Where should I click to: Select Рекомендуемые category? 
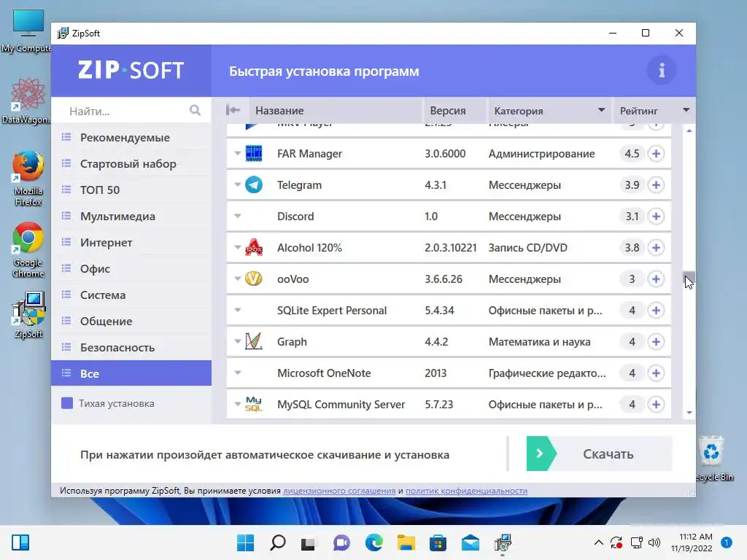tap(131, 138)
